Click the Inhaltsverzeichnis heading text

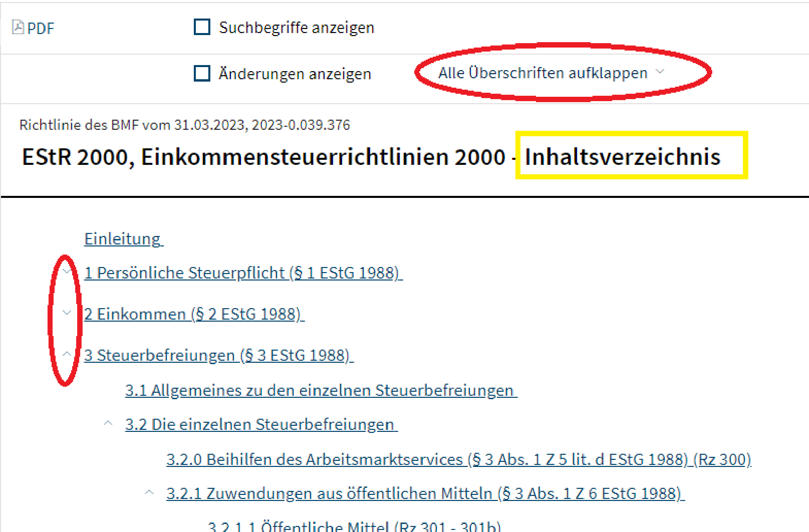coord(622,157)
